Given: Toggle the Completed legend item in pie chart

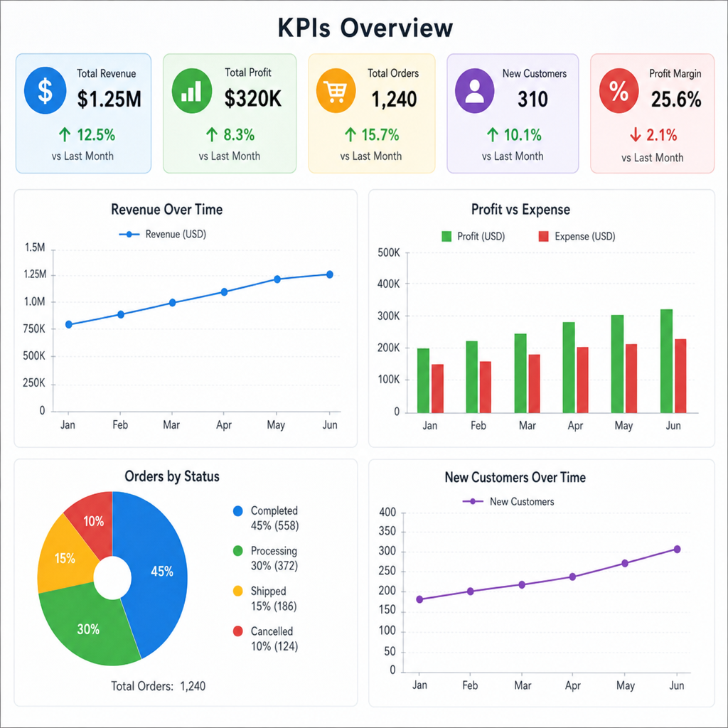Looking at the screenshot, I should [x=266, y=518].
